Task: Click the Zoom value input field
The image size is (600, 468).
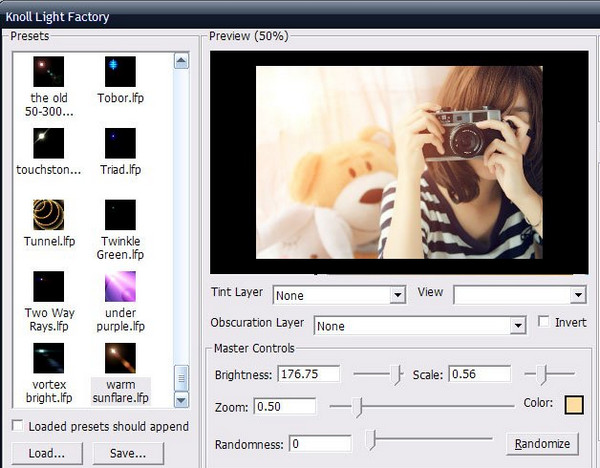Action: (x=285, y=407)
